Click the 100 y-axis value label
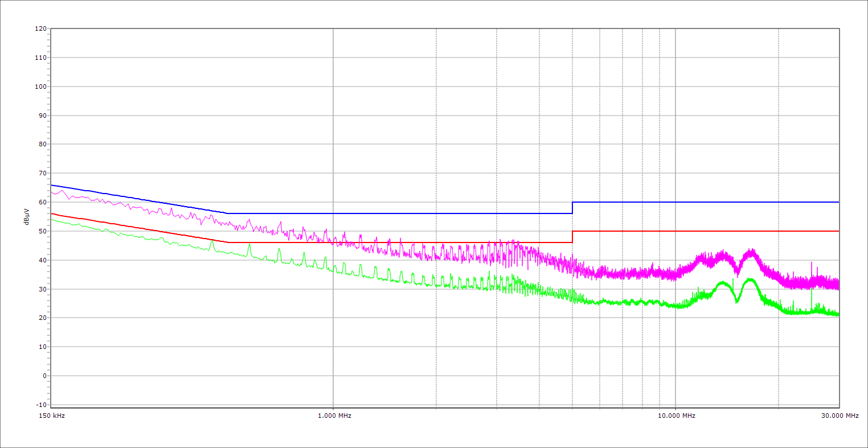Image resolution: width=868 pixels, height=448 pixels. point(40,87)
